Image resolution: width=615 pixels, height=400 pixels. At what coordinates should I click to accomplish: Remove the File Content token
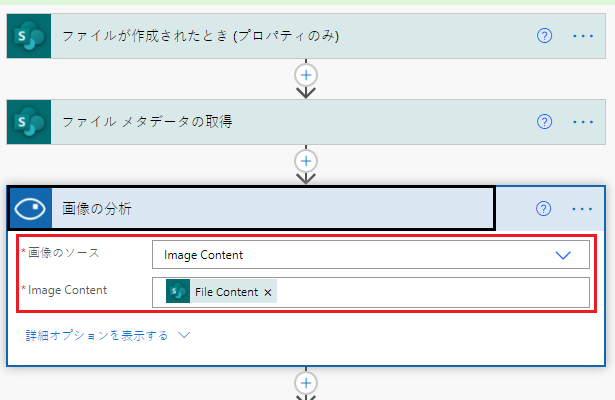point(267,292)
